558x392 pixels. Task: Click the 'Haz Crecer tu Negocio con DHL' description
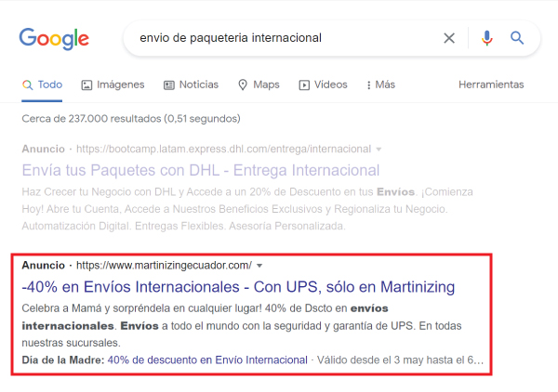(247, 209)
